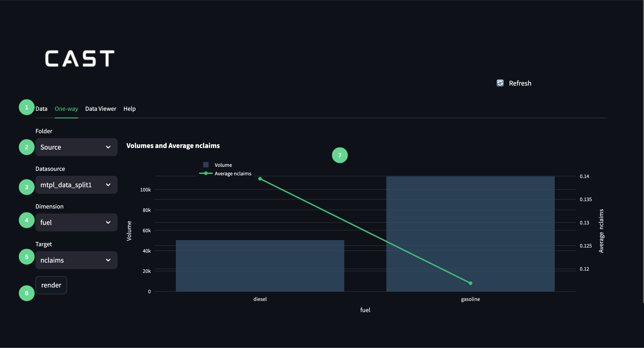Click green step marker number 1

click(x=26, y=107)
